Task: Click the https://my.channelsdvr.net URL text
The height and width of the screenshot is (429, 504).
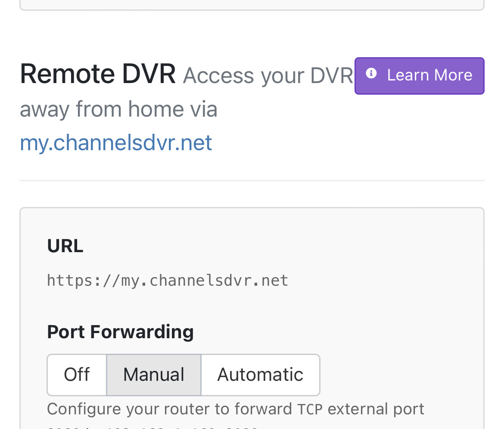Action: pos(168,281)
